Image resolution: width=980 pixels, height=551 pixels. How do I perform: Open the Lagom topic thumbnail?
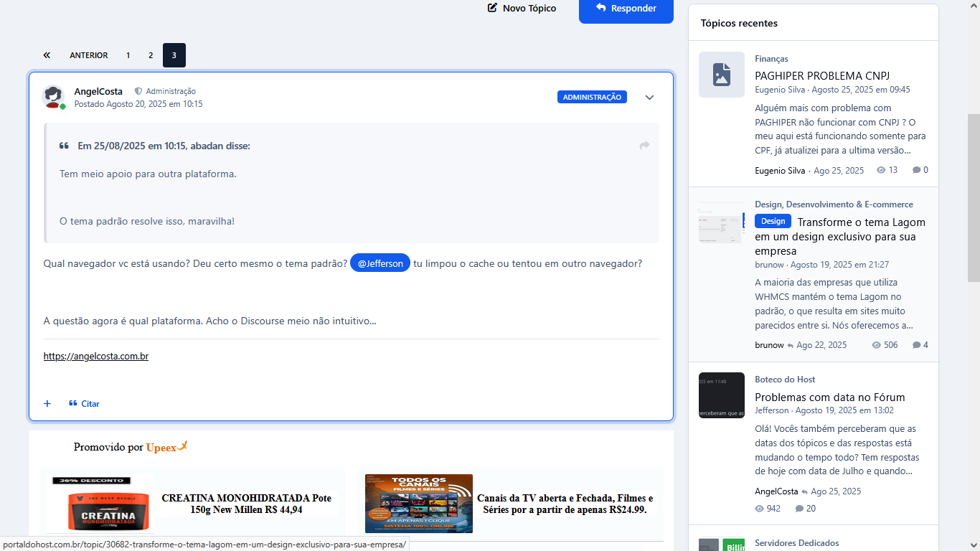722,222
